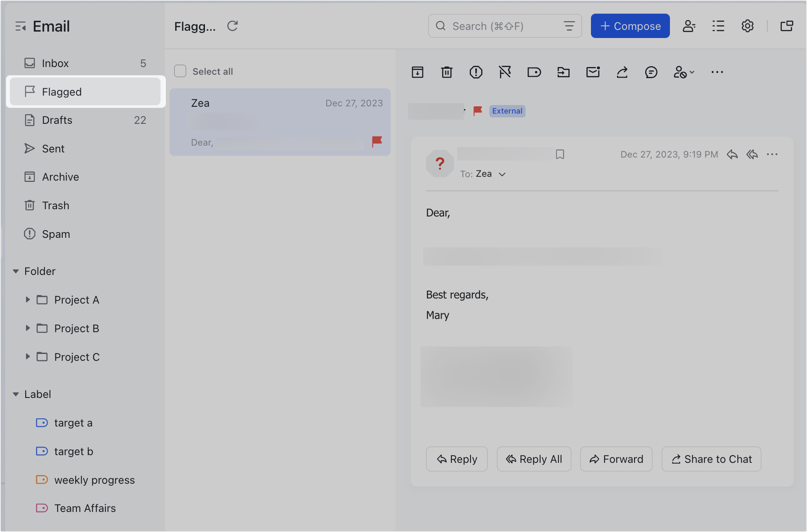The image size is (807, 532).
Task: Mark the email as spam
Action: (476, 72)
